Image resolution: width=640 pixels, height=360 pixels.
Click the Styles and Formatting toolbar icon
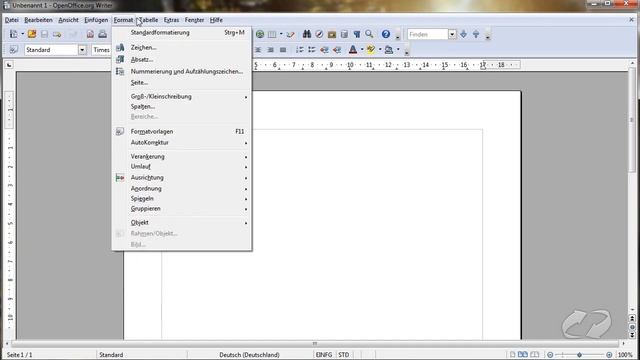[13, 50]
